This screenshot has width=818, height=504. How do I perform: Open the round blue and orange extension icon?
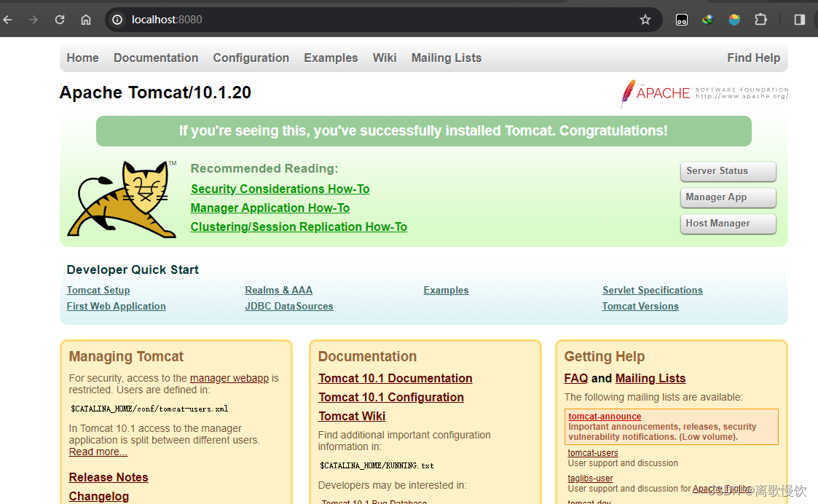(734, 20)
